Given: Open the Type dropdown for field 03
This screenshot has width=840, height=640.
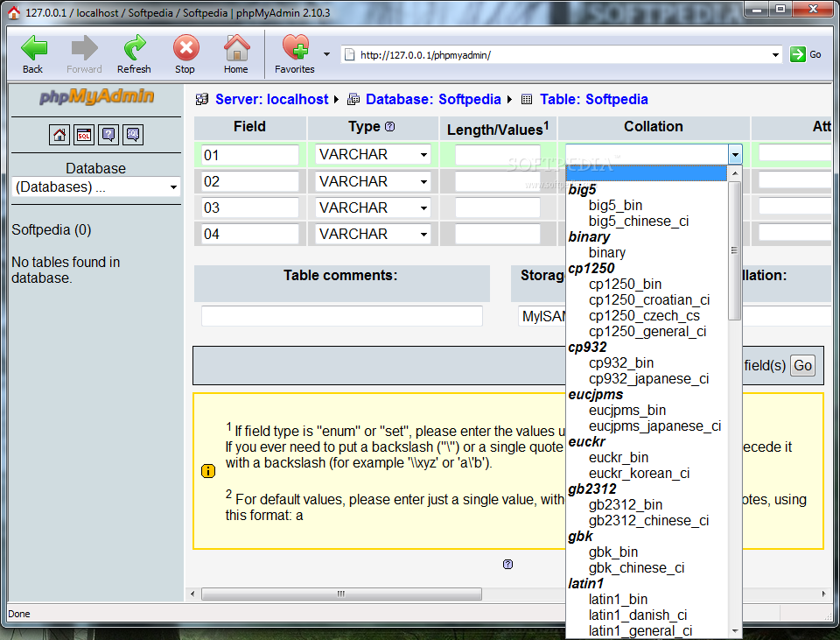Looking at the screenshot, I should click(x=373, y=207).
